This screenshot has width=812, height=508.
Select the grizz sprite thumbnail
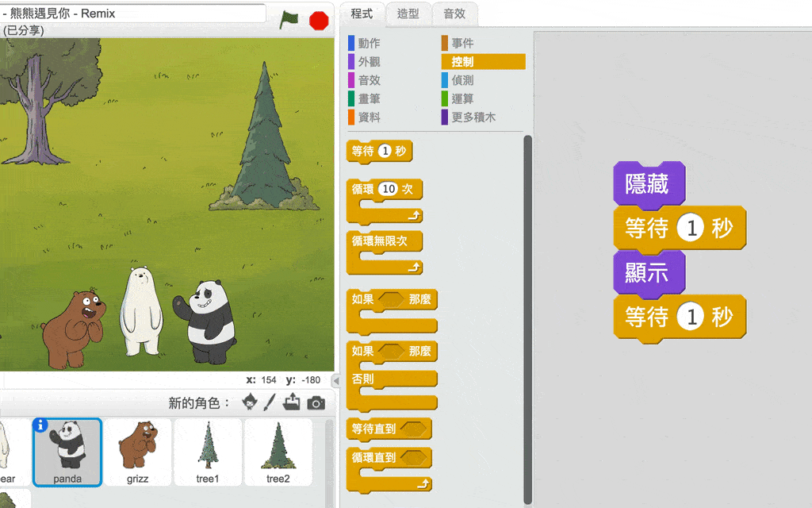(x=137, y=452)
